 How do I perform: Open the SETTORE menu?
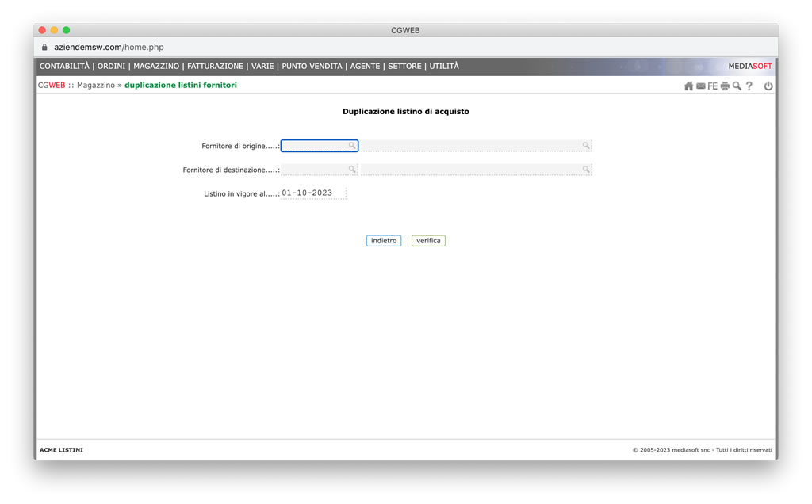tap(404, 67)
